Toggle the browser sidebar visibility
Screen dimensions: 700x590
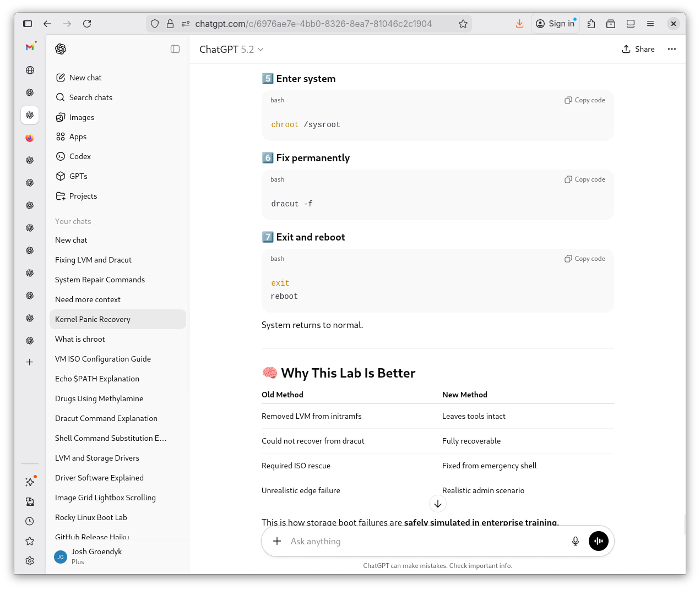coord(28,24)
